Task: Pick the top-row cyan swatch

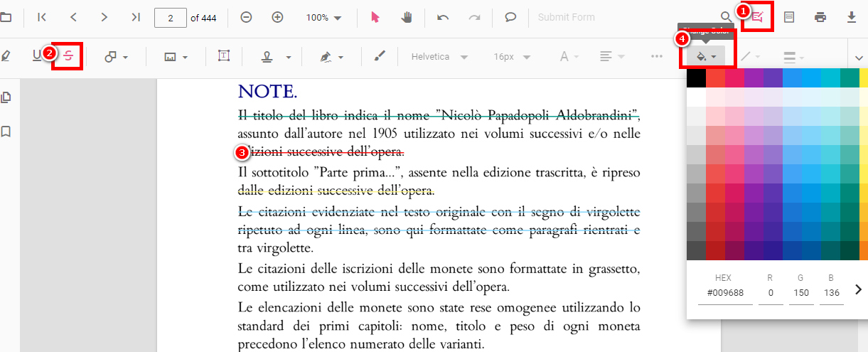Action: [830, 78]
